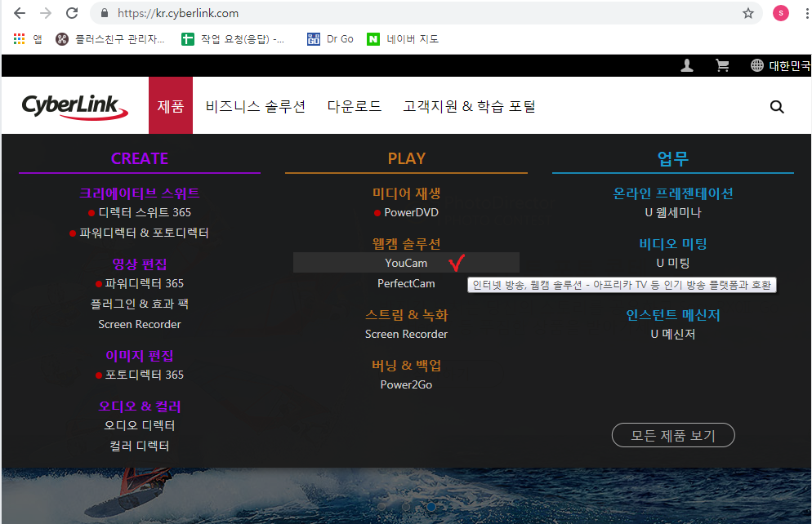Click the 버닝 & 백업 category heading
The image size is (812, 524).
[407, 365]
